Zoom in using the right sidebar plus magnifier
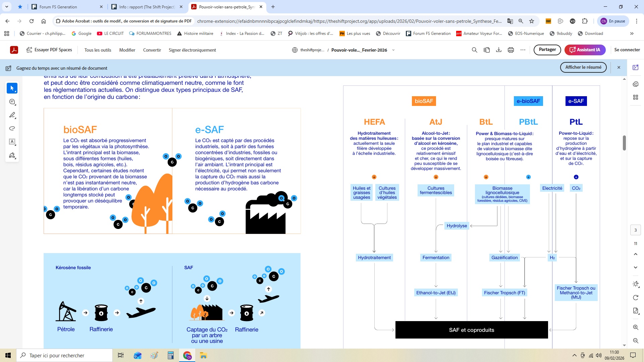The width and height of the screenshot is (644, 362). pyautogui.click(x=636, y=327)
